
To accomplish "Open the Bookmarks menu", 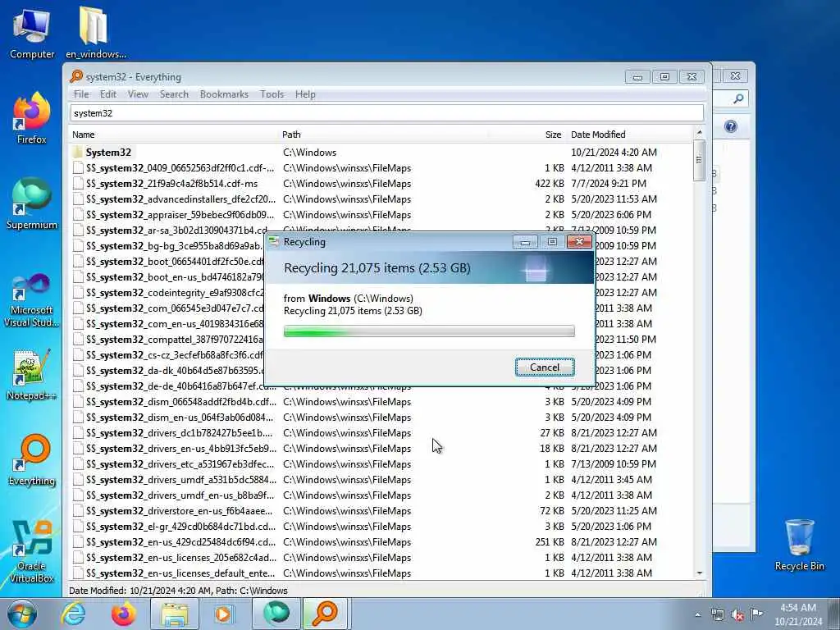I will pos(224,94).
